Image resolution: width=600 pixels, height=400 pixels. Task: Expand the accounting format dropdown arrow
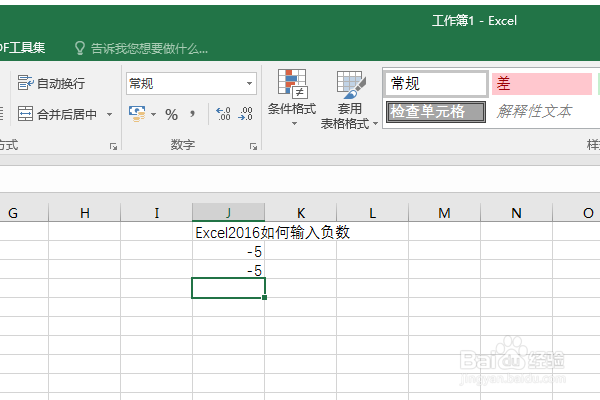153,114
